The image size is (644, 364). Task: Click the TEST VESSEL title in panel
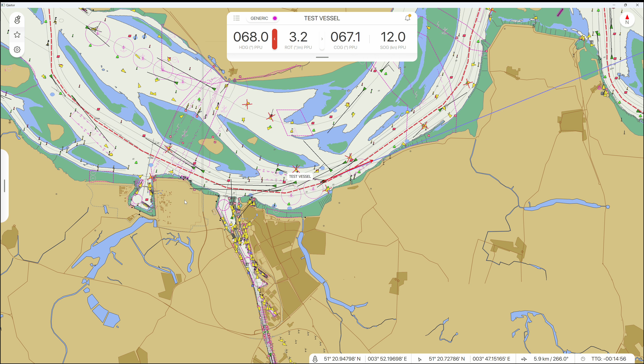point(322,18)
